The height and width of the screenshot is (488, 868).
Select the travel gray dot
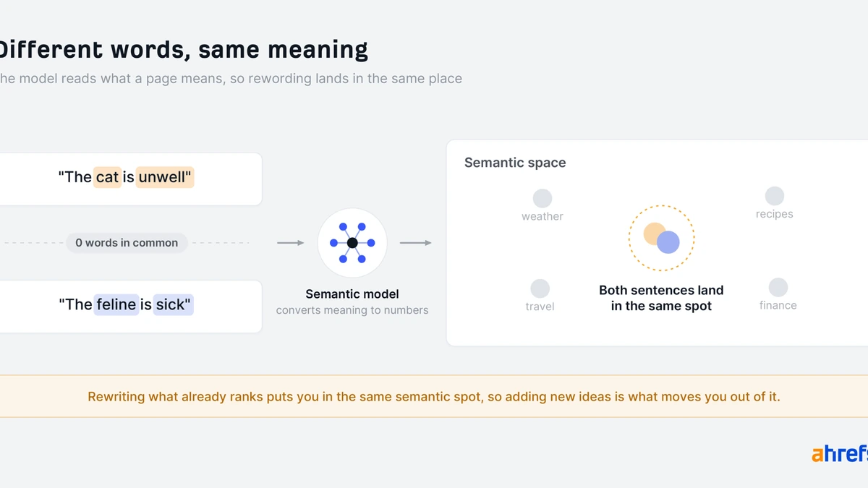[x=540, y=288]
